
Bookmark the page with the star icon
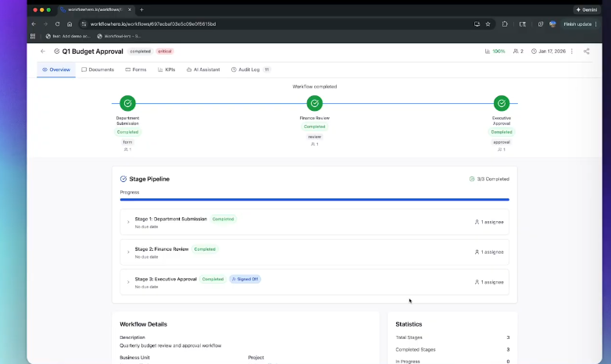488,24
